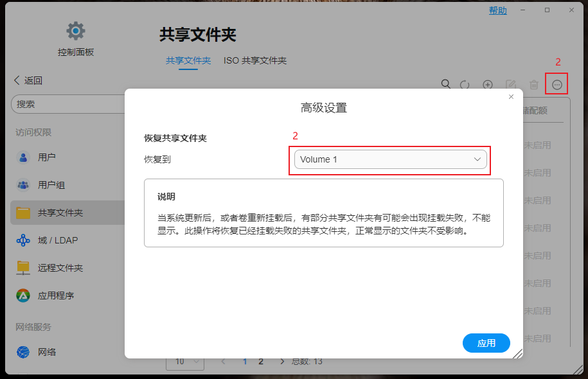Go back using the 返回 button
Image resolution: width=588 pixels, height=379 pixels.
[28, 80]
